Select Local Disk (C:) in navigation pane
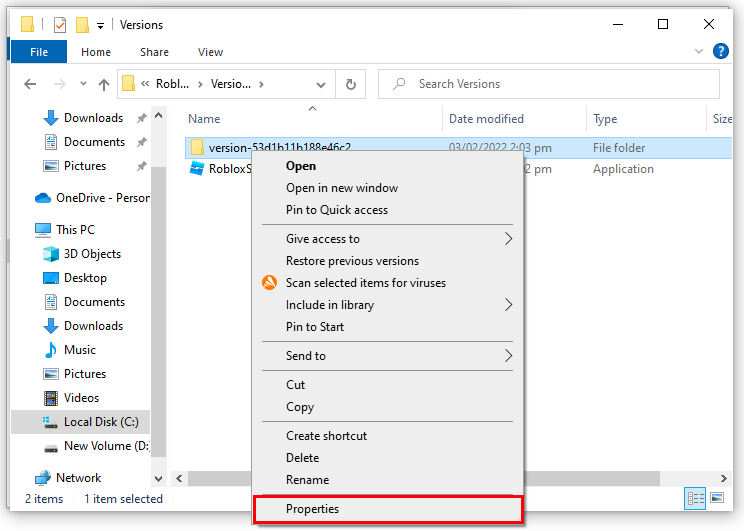The height and width of the screenshot is (531, 744). 100,422
